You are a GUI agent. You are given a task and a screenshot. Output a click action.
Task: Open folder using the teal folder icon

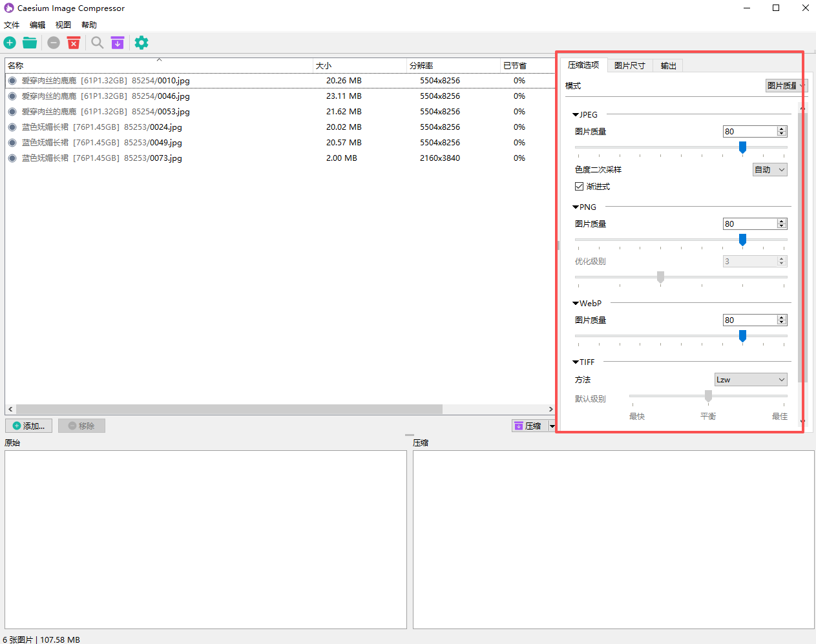(x=30, y=43)
